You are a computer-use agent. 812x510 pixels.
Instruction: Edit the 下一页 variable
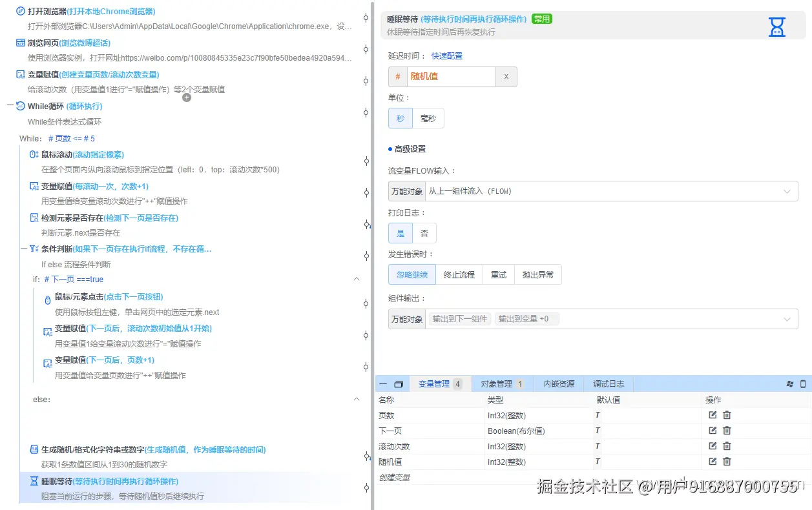coord(713,431)
